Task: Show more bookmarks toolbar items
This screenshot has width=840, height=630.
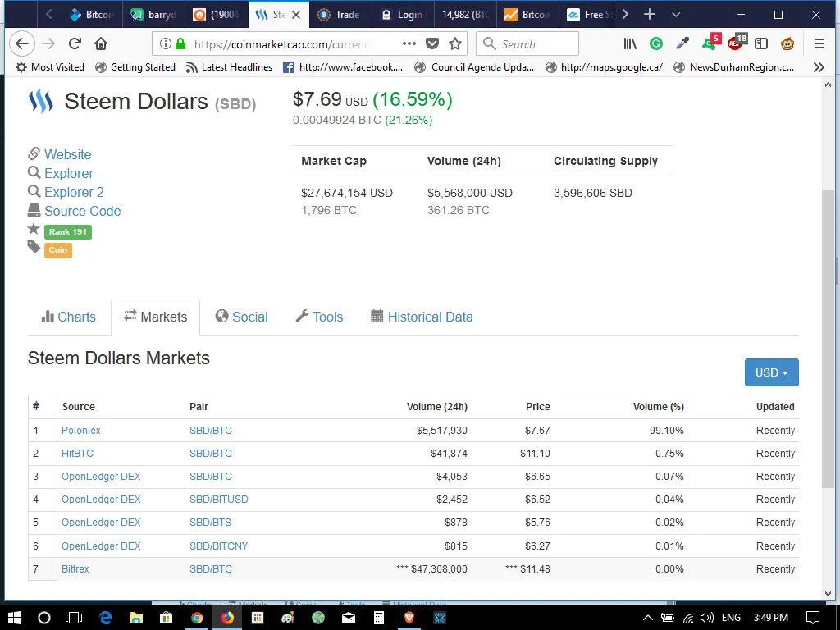Action: (x=819, y=67)
